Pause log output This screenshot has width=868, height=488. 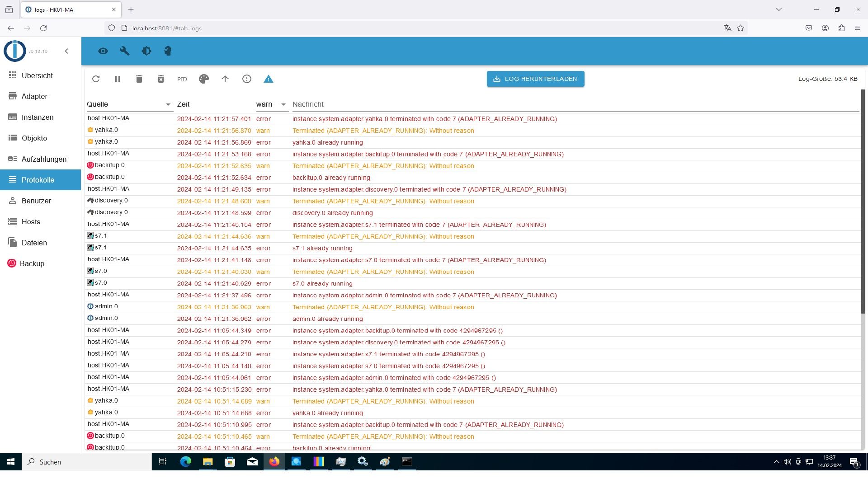pyautogui.click(x=118, y=79)
